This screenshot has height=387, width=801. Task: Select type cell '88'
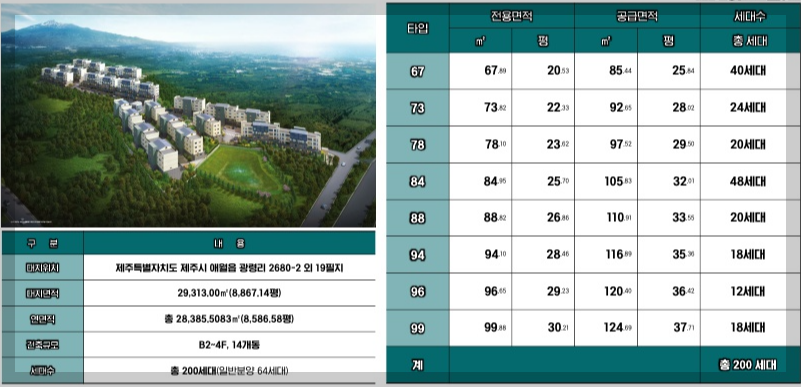click(417, 218)
